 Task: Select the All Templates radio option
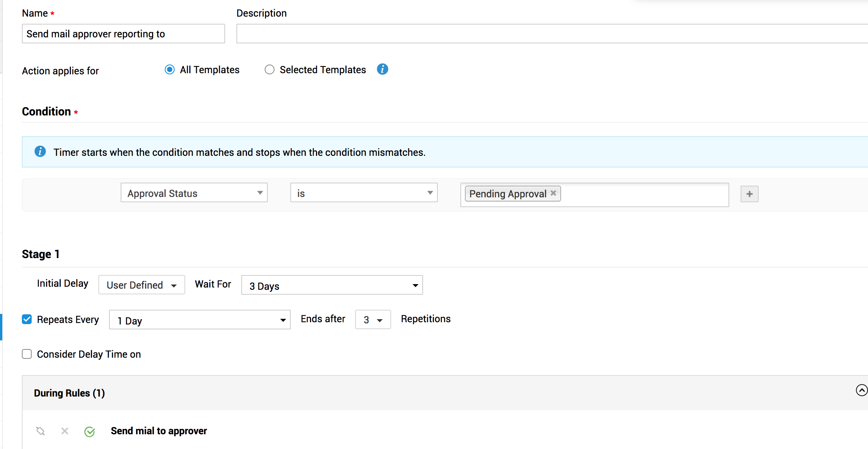tap(170, 70)
